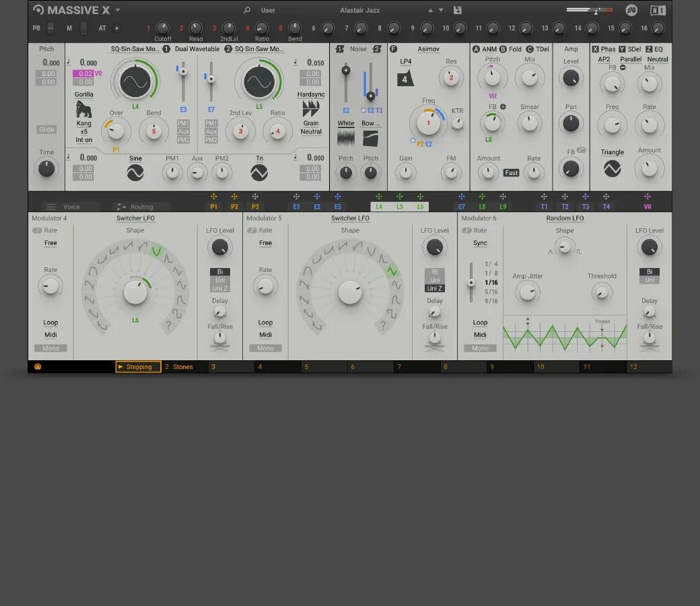Open the preset search magnifier

point(247,10)
